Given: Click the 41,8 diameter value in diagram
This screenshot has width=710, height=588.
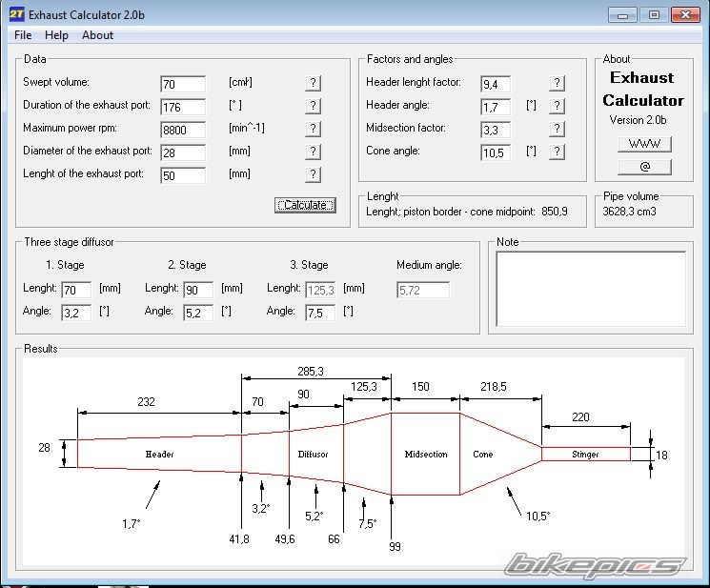Looking at the screenshot, I should pyautogui.click(x=238, y=539).
